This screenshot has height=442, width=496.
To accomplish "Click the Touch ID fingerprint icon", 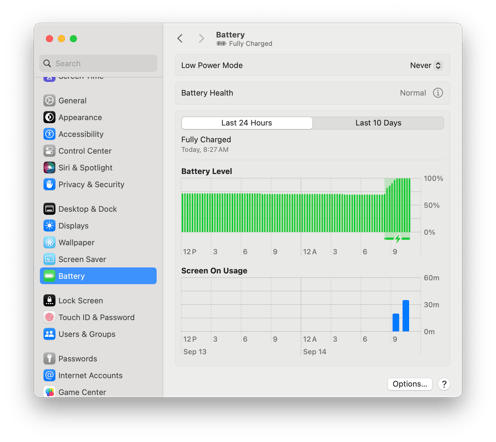I will tap(49, 317).
